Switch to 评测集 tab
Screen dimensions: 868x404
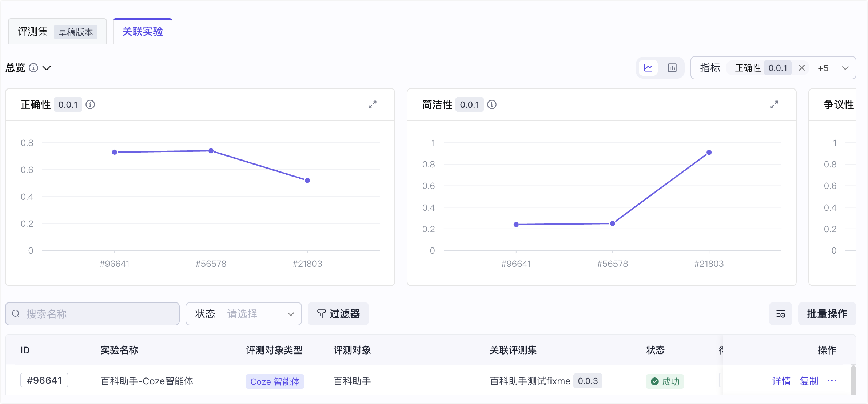[57, 32]
